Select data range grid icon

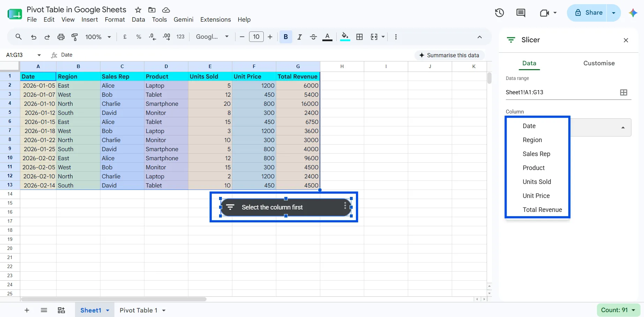[623, 92]
